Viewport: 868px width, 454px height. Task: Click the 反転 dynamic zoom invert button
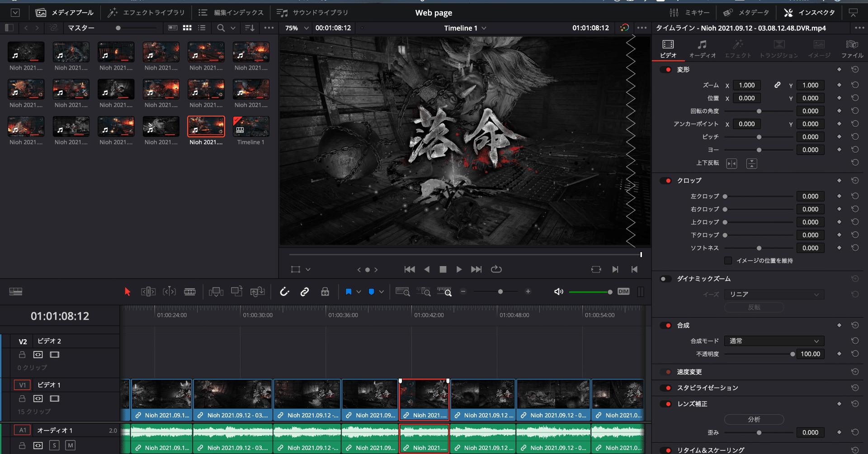tap(754, 307)
